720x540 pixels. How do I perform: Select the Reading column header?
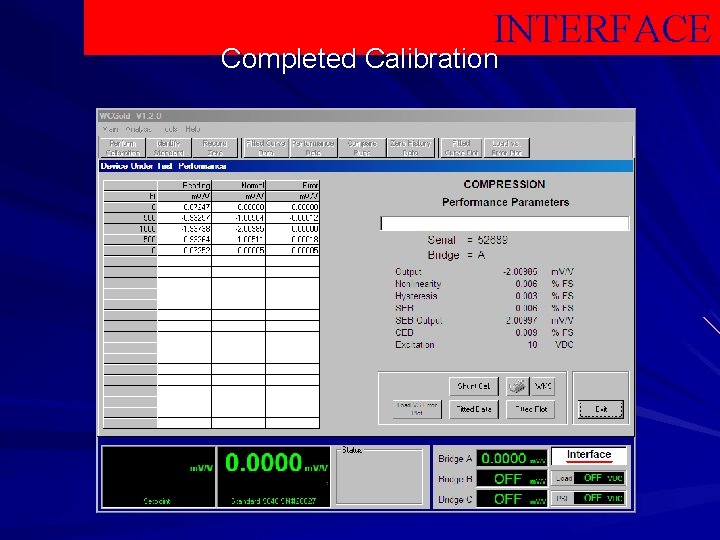point(184,186)
